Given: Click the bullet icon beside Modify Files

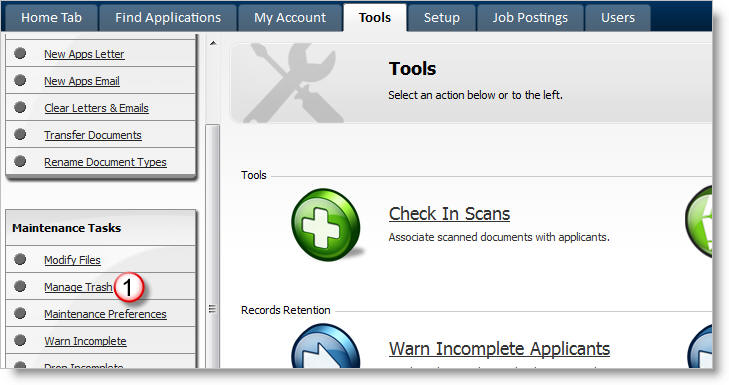Looking at the screenshot, I should 20,259.
